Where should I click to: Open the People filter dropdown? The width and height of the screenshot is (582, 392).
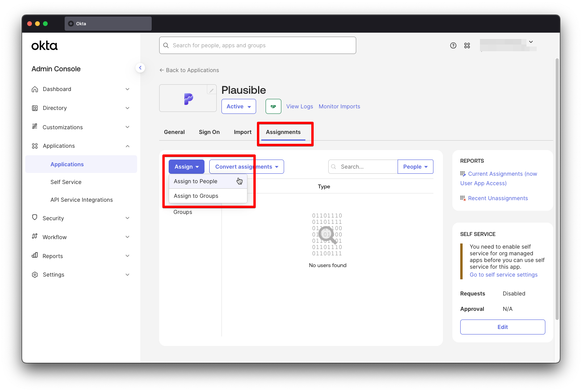(x=415, y=167)
